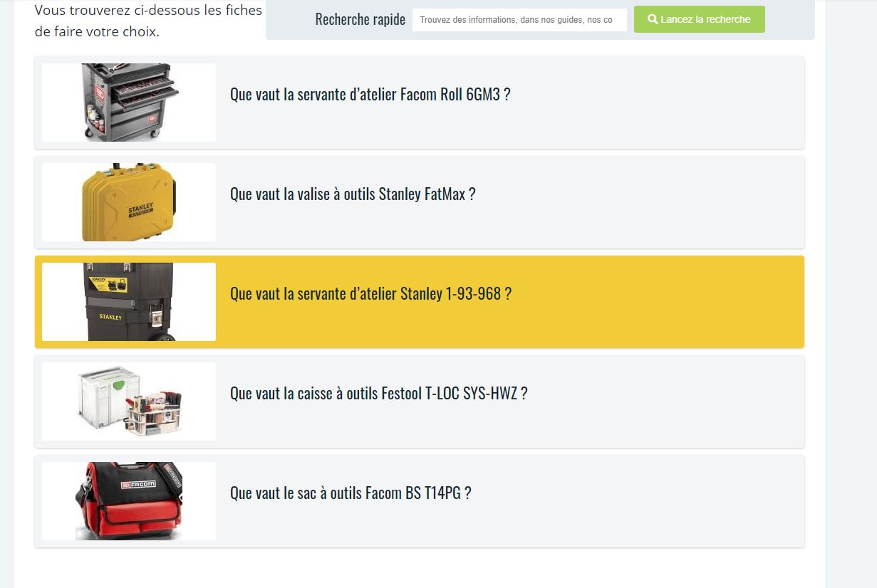Open the Facom BS T14PG sac review link

point(351,493)
